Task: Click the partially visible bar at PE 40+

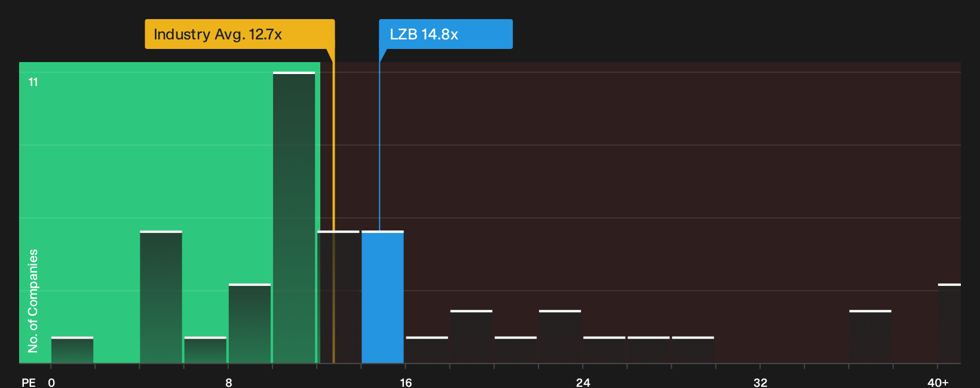Action: (950, 324)
